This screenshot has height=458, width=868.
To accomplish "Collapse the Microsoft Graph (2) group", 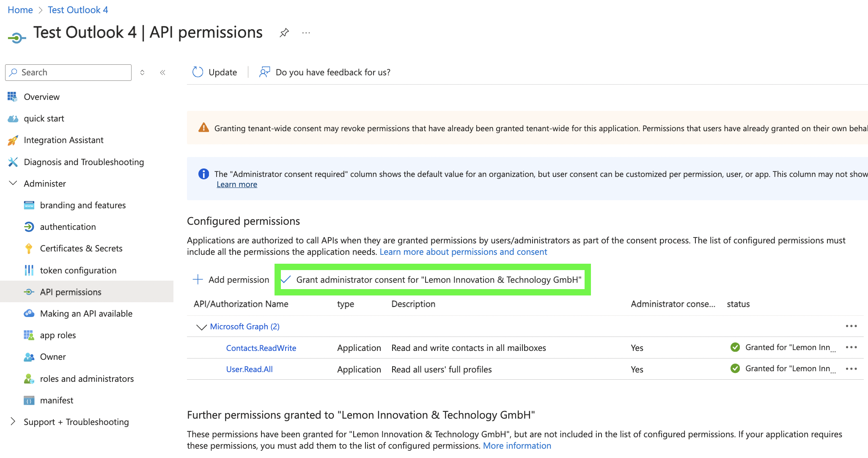I will [x=201, y=327].
